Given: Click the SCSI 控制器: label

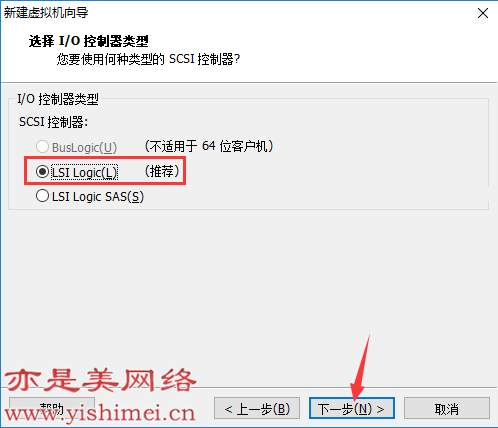Looking at the screenshot, I should point(53,122).
